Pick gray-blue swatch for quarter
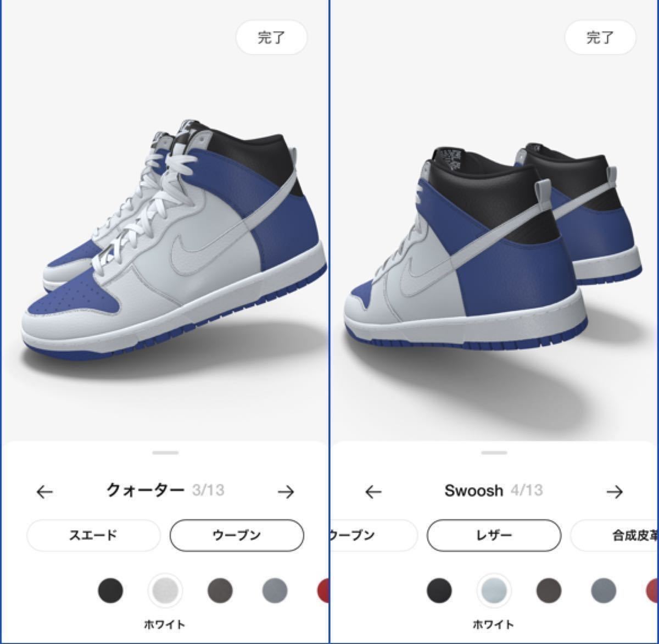659x644 pixels. (x=275, y=591)
